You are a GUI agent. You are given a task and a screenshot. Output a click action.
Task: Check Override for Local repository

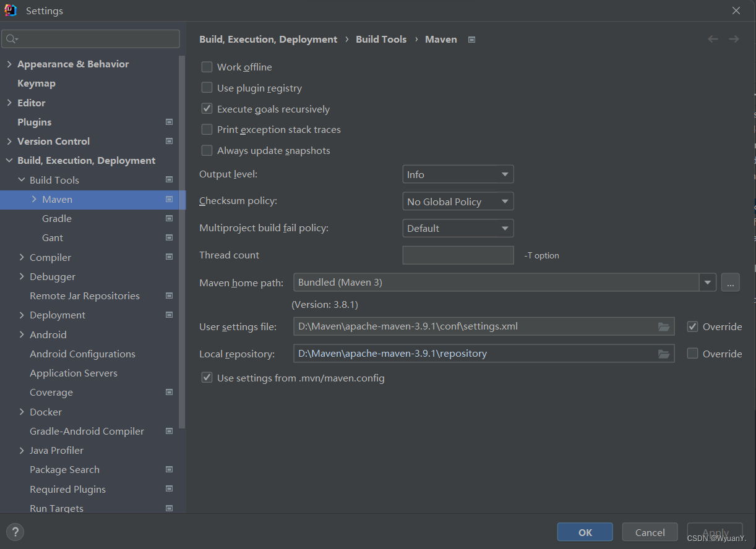pyautogui.click(x=692, y=354)
